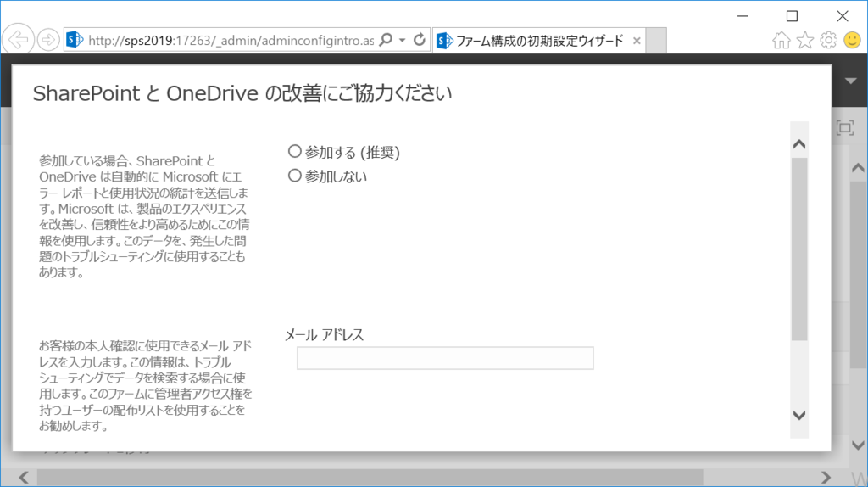Open Favorites with the star icon
The image size is (868, 487).
pyautogui.click(x=805, y=40)
